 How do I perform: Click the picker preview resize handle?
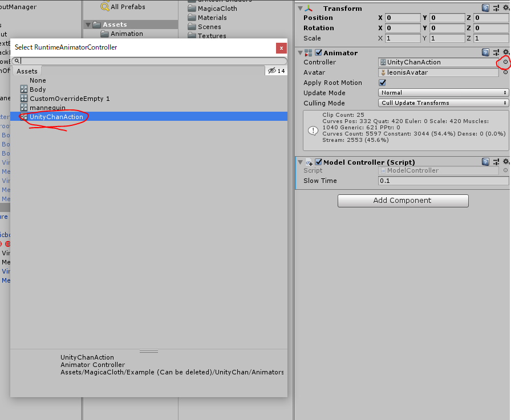pyautogui.click(x=149, y=351)
